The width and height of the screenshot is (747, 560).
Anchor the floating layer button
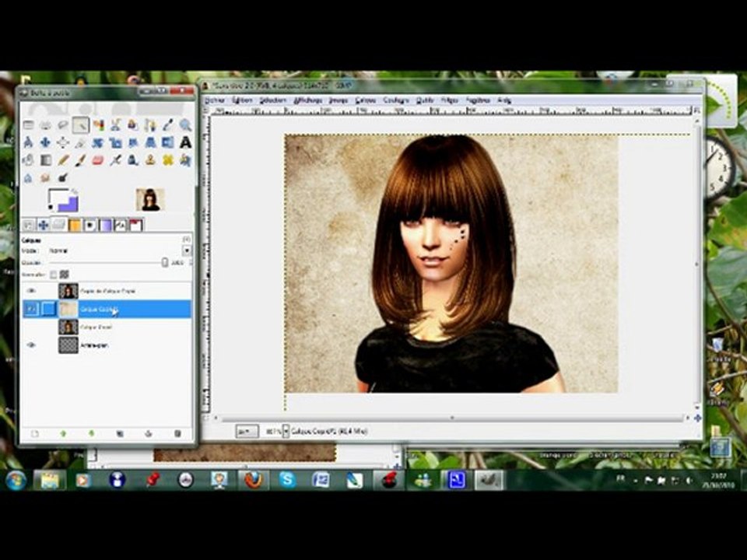click(149, 433)
